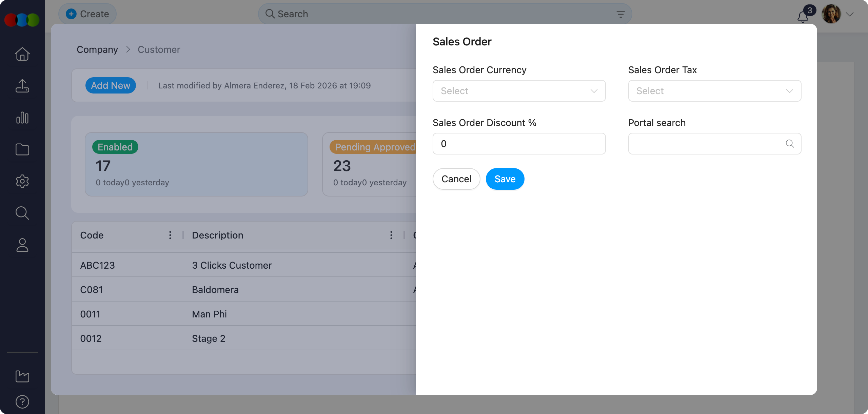Expand the user avatar menu chevron

coord(849,14)
